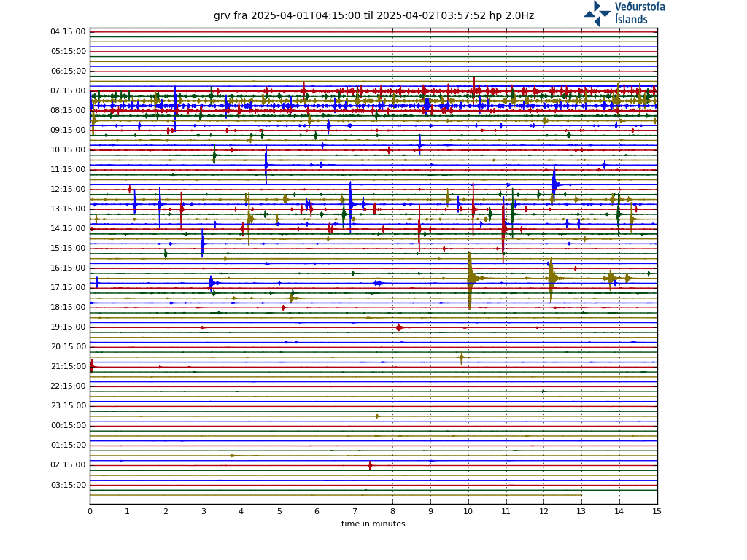Click the 07:15:00 time label
The width and height of the screenshot is (747, 560).
68,91
